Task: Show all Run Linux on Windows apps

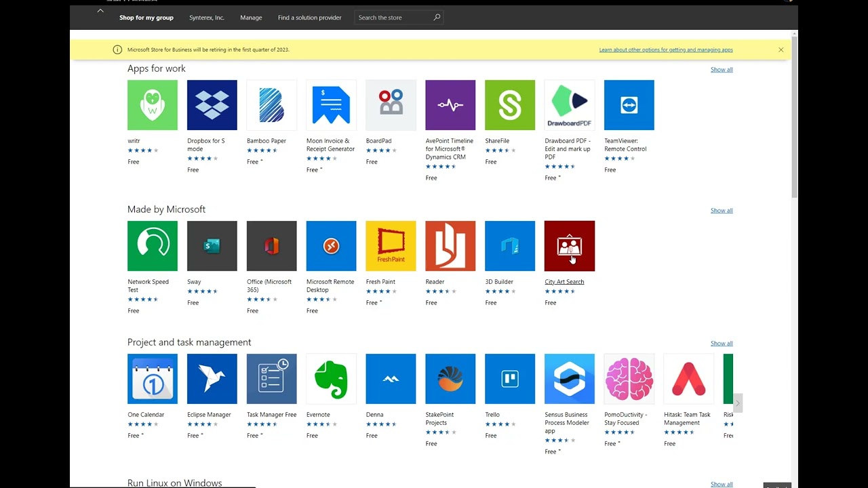Action: tap(722, 484)
